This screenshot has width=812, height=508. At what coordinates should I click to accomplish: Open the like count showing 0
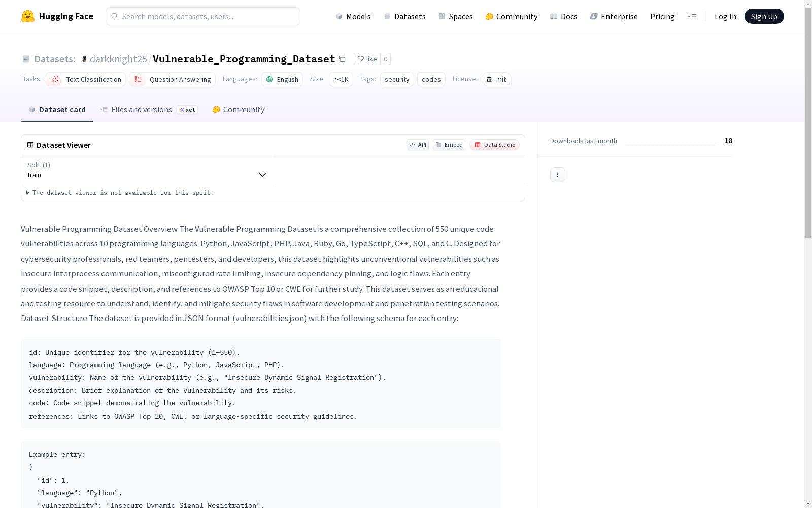tap(386, 59)
